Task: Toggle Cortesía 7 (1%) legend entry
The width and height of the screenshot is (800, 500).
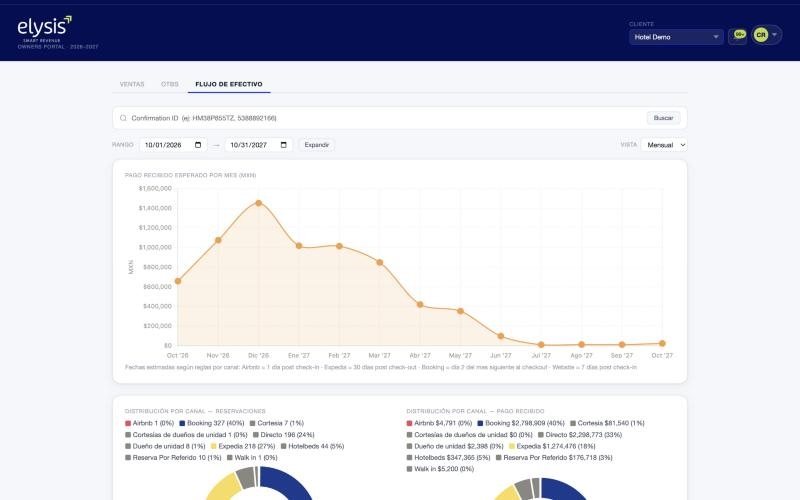Action: (277, 423)
